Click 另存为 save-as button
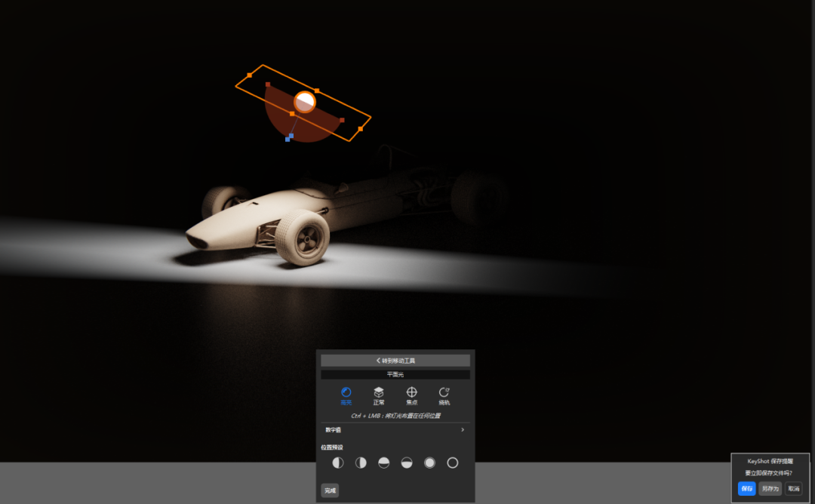The height and width of the screenshot is (504, 815). [x=770, y=488]
